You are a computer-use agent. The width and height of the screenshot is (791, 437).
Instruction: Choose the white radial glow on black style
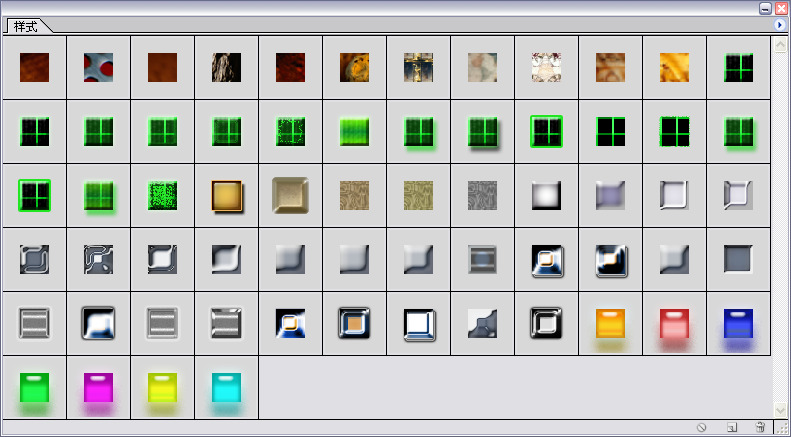pyautogui.click(x=546, y=196)
